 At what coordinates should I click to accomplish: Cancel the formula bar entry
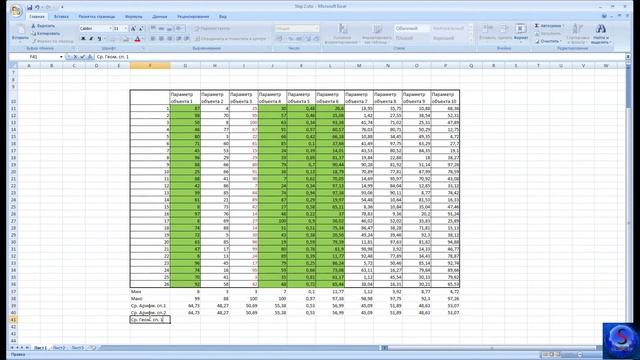pyautogui.click(x=76, y=57)
